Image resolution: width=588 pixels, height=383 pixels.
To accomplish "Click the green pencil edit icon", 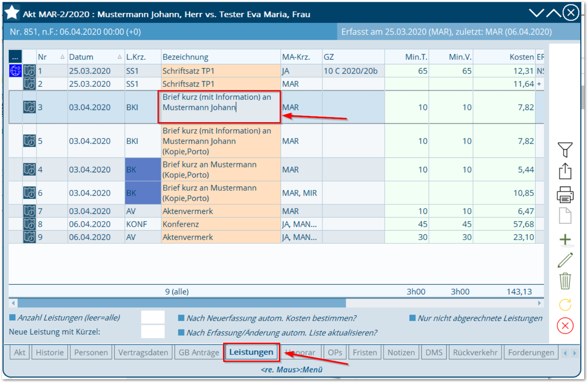I will (x=565, y=260).
